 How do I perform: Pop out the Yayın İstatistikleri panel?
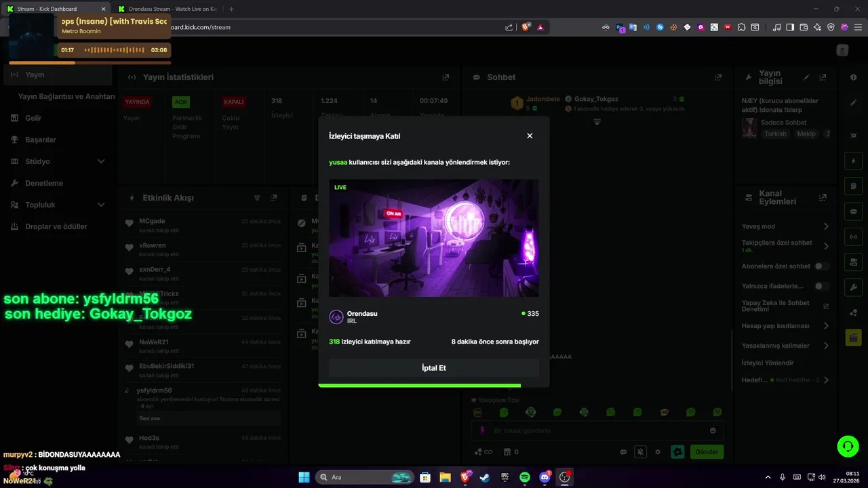point(446,77)
